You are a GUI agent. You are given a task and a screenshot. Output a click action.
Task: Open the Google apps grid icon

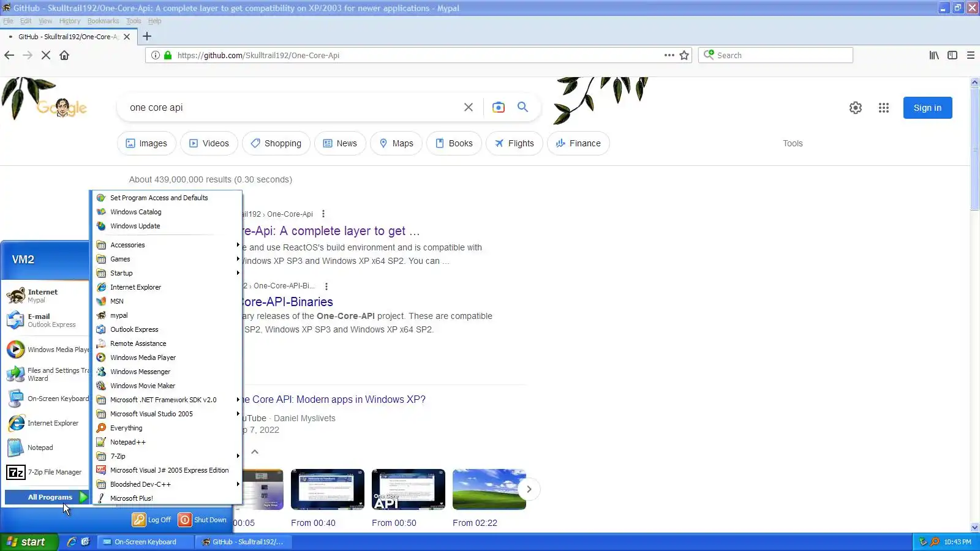(883, 108)
